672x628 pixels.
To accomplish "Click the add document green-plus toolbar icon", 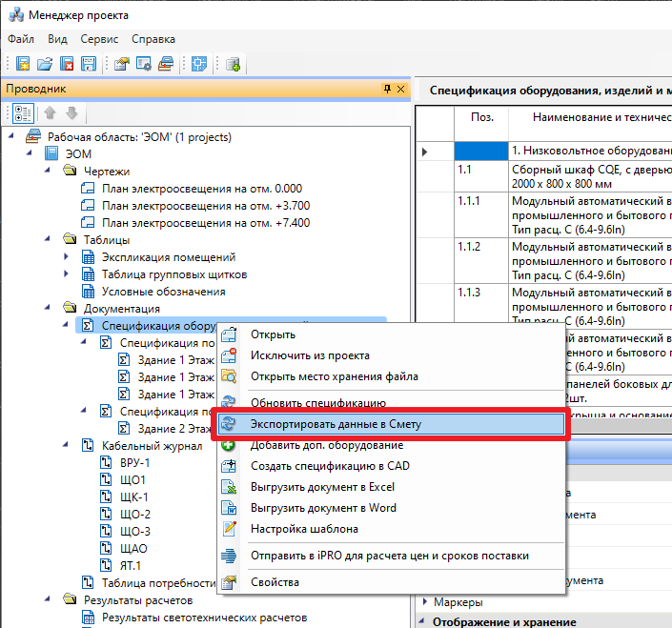I will (x=233, y=64).
